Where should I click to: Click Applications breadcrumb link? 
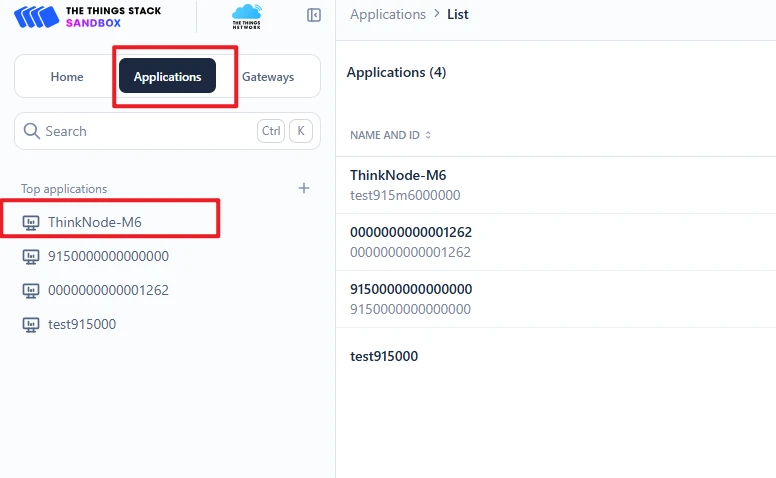coord(388,14)
